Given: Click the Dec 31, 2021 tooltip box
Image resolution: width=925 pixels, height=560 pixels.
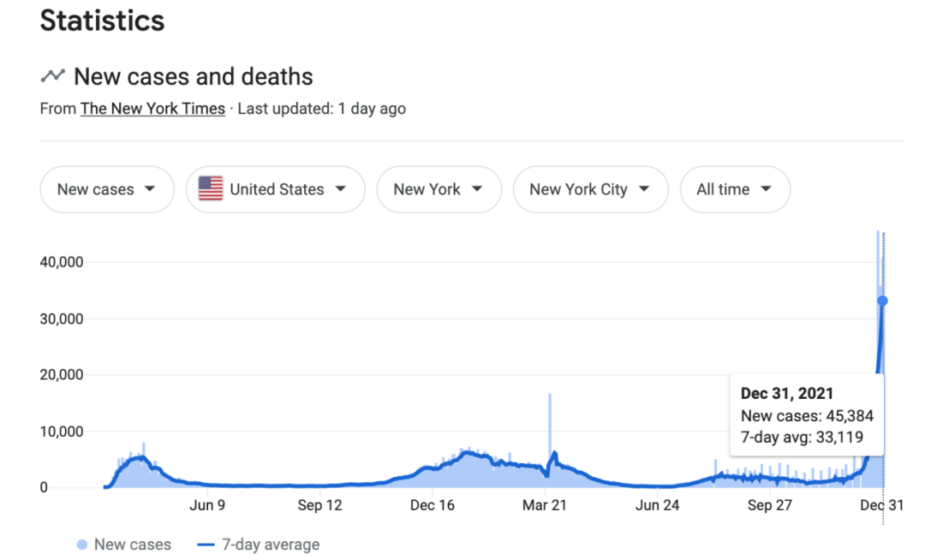Looking at the screenshot, I should pos(806,415).
